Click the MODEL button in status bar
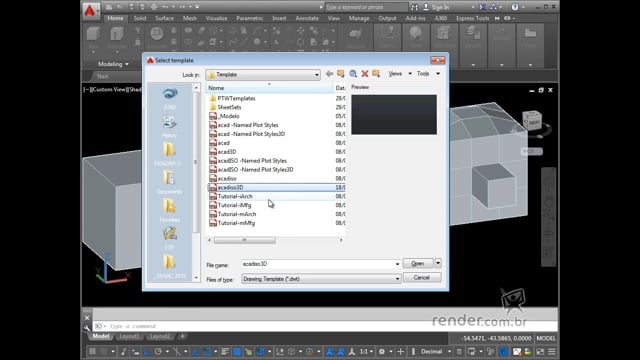This screenshot has height=360, width=640. tap(546, 338)
